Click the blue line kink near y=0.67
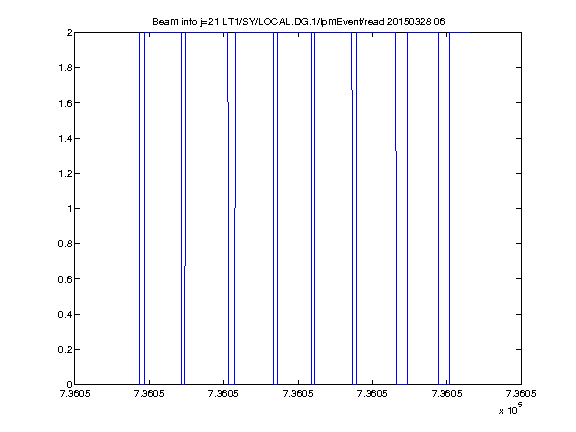This screenshot has width=576, height=432. click(x=185, y=266)
